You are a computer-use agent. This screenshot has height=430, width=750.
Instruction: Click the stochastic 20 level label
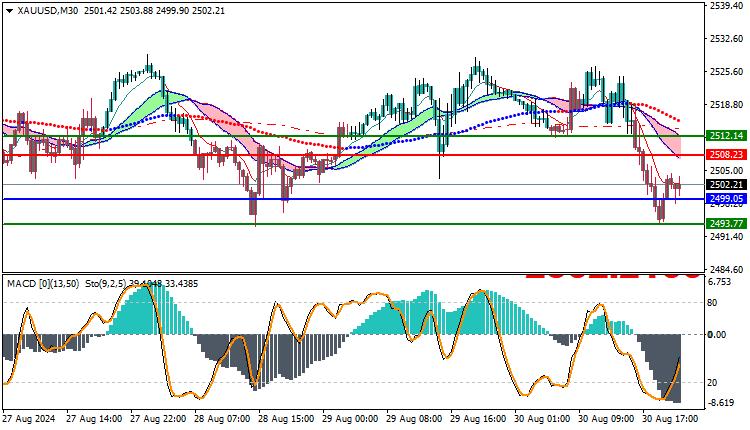click(x=712, y=382)
